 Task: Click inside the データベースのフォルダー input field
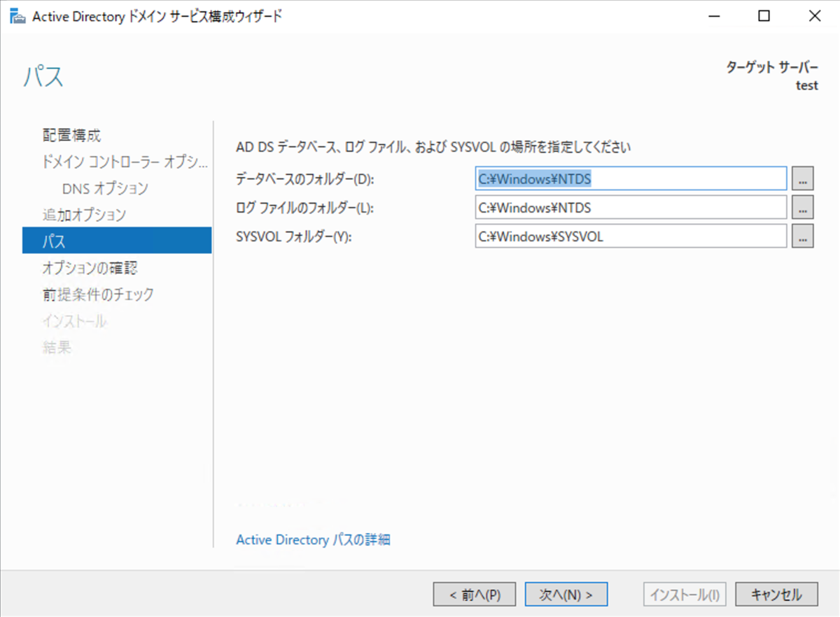(630, 178)
